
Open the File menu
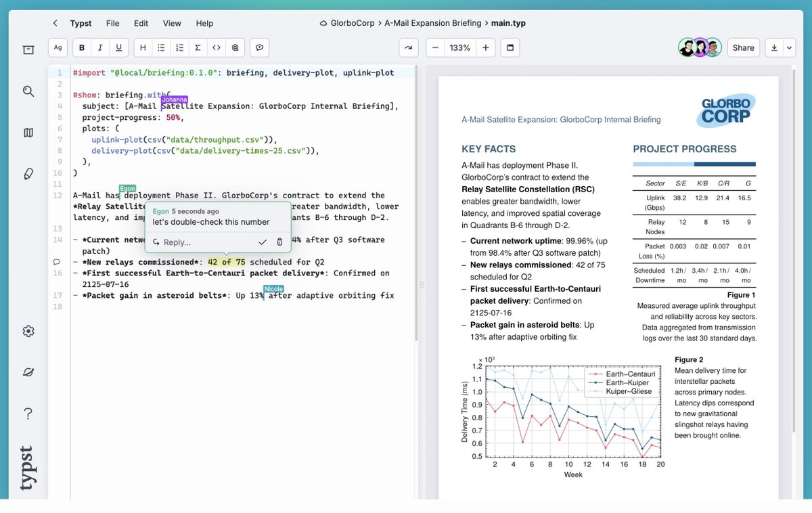tap(112, 23)
